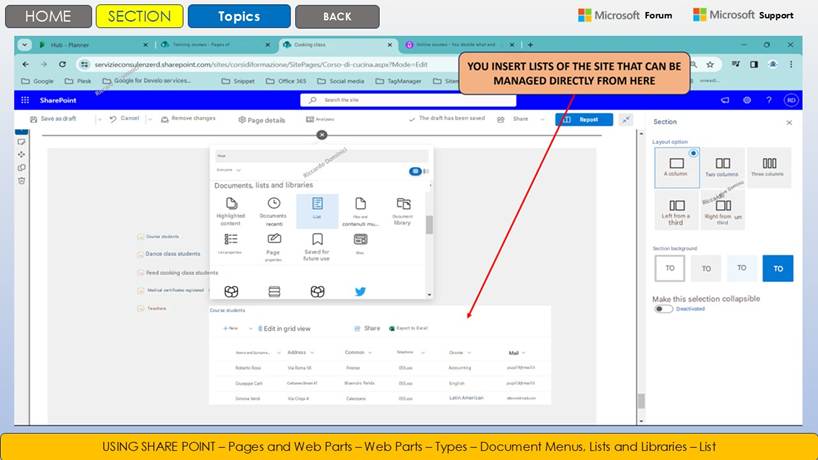Open the Mail column dropdown
Screen dimensions: 818x460
click(x=523, y=353)
